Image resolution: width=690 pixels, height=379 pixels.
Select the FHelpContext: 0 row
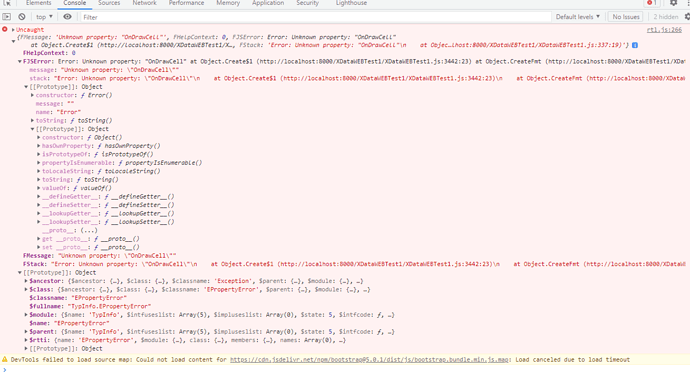tap(49, 53)
